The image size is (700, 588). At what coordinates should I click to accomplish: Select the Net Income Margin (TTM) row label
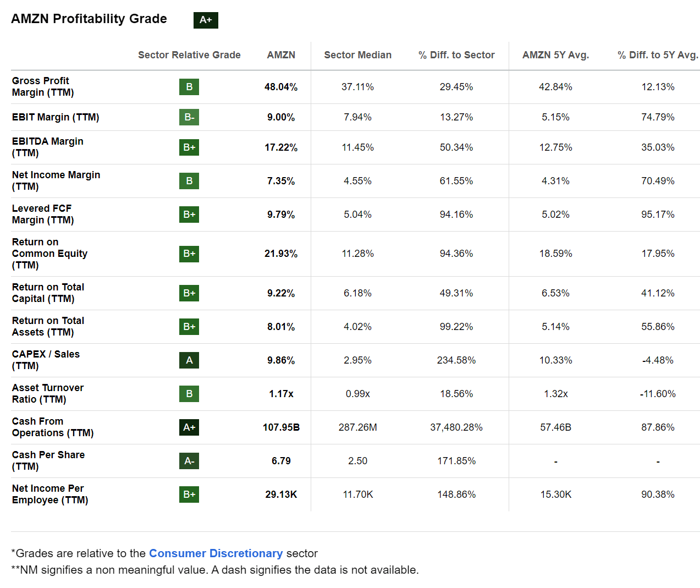point(56,180)
